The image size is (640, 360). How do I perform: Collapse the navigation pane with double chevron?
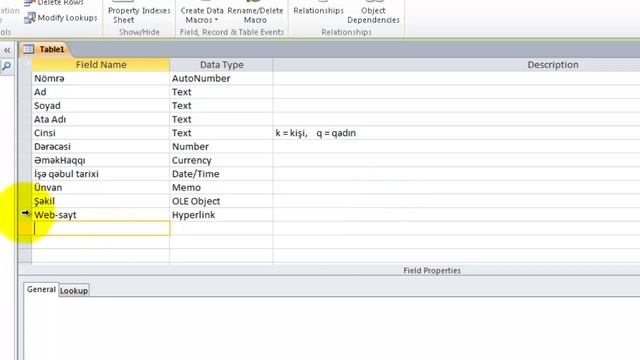(7, 50)
